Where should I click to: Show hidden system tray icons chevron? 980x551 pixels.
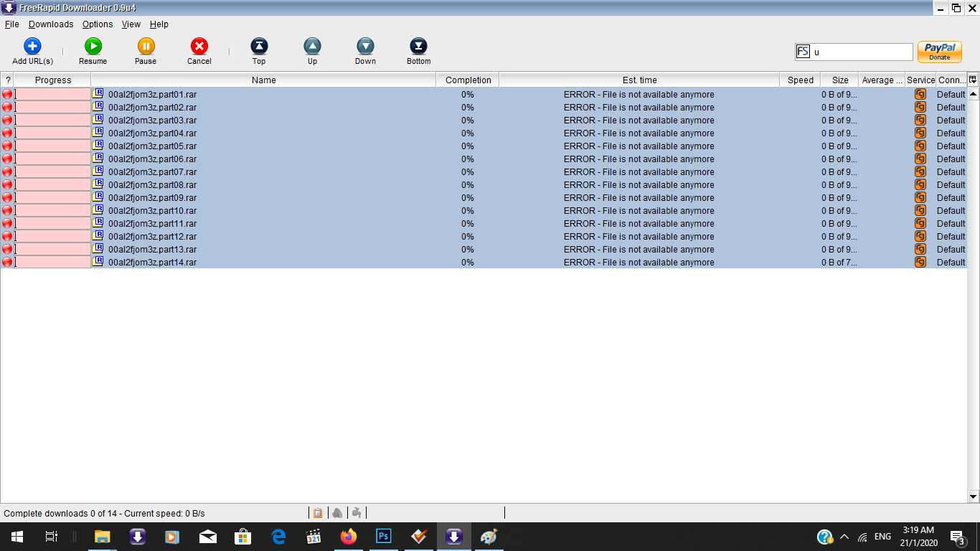click(844, 537)
